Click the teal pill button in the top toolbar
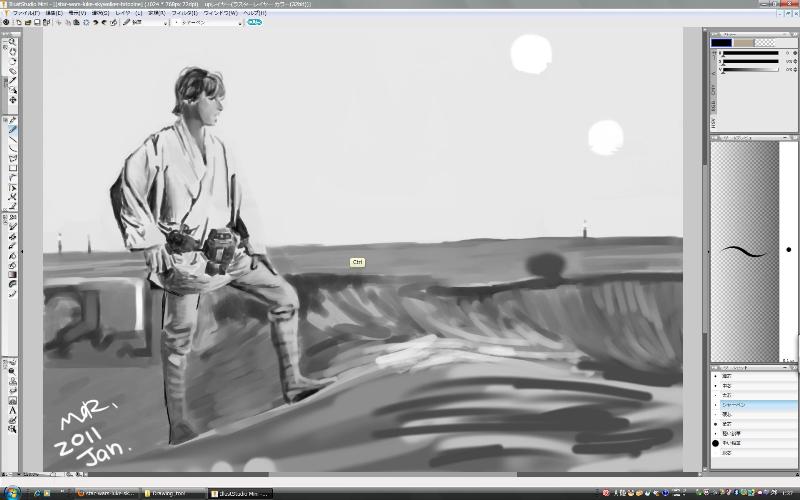This screenshot has height=500, width=800. click(255, 22)
